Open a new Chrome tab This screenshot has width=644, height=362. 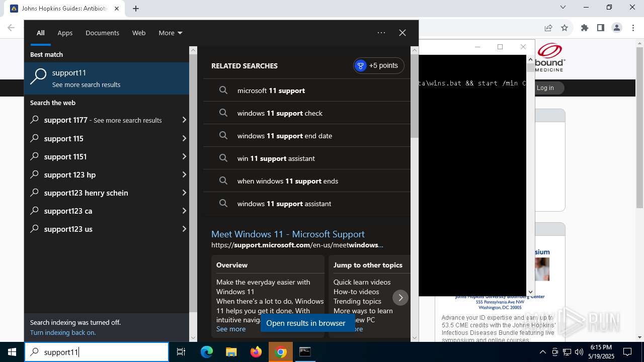(x=136, y=8)
